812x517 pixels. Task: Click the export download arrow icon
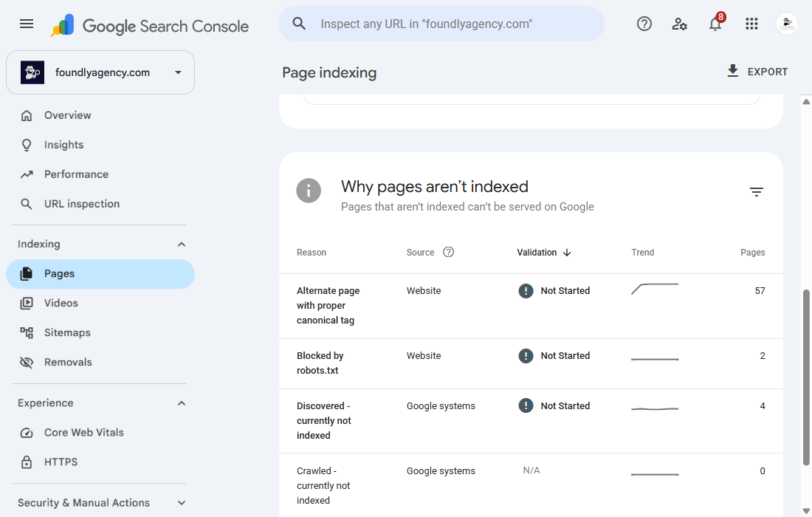pos(732,71)
